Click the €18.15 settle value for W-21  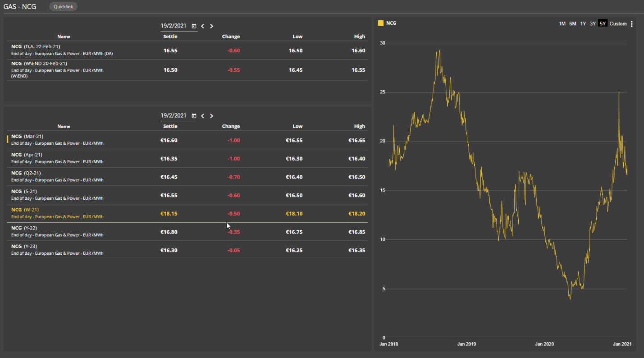(x=169, y=213)
